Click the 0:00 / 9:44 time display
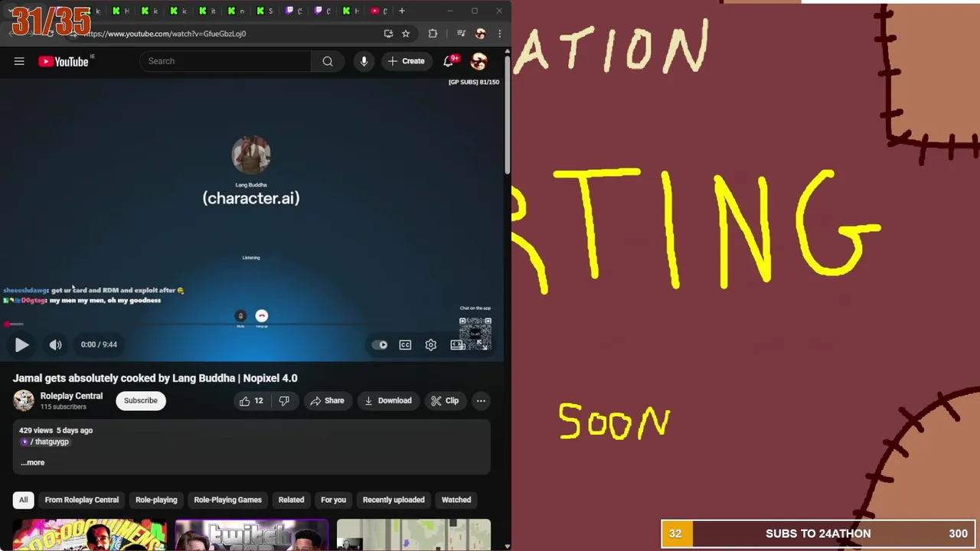 point(99,345)
